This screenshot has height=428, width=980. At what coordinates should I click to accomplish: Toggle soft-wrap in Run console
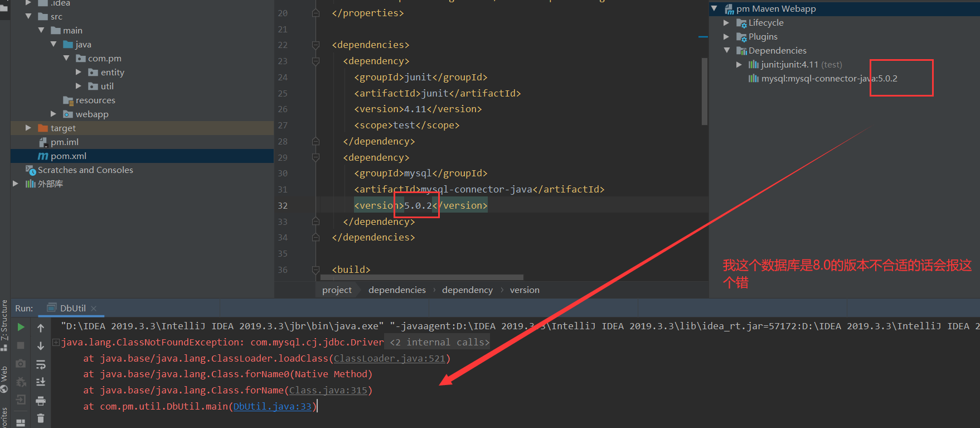pos(41,364)
